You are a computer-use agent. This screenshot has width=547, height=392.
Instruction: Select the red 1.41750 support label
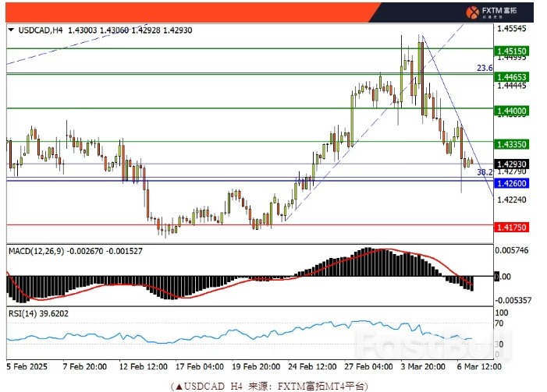(x=512, y=226)
